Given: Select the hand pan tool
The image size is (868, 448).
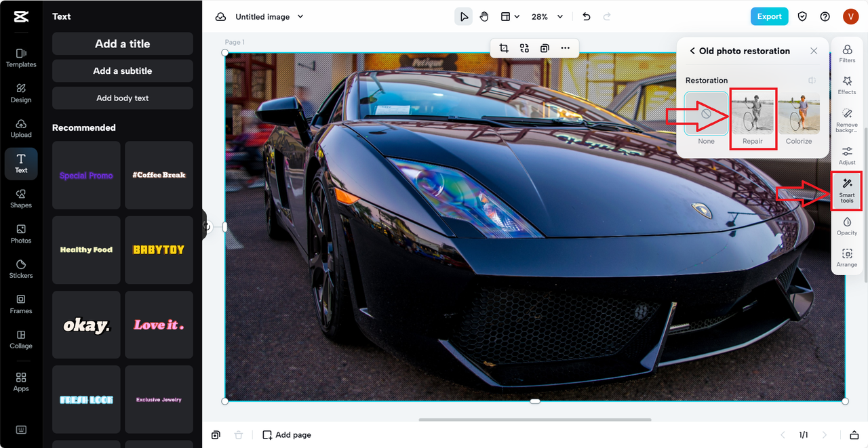Looking at the screenshot, I should (x=484, y=16).
